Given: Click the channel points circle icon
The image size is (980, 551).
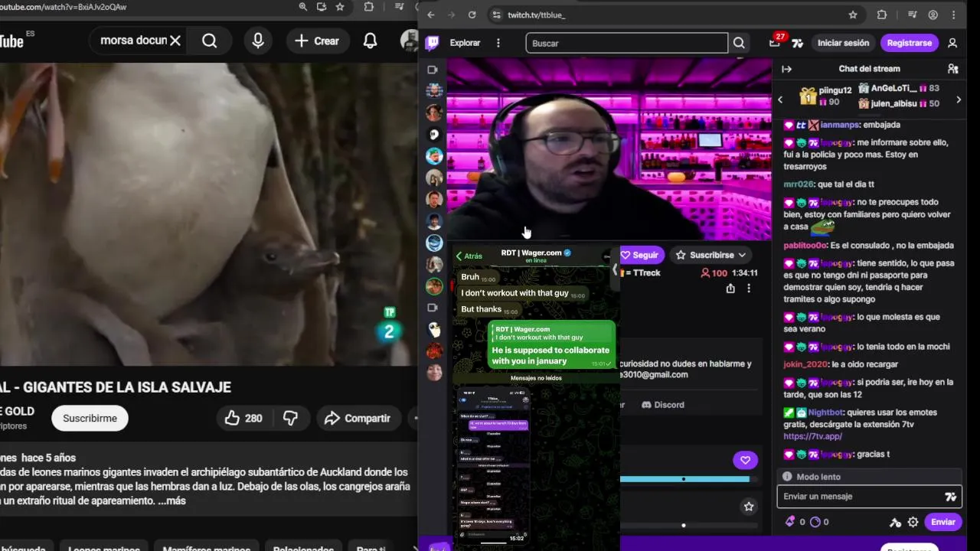Looking at the screenshot, I should click(x=815, y=522).
